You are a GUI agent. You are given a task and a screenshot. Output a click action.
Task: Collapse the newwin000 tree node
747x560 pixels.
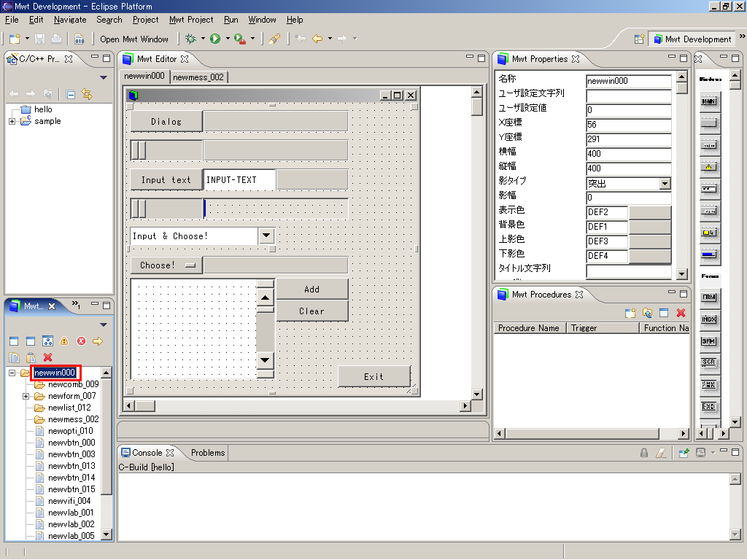pyautogui.click(x=12, y=373)
